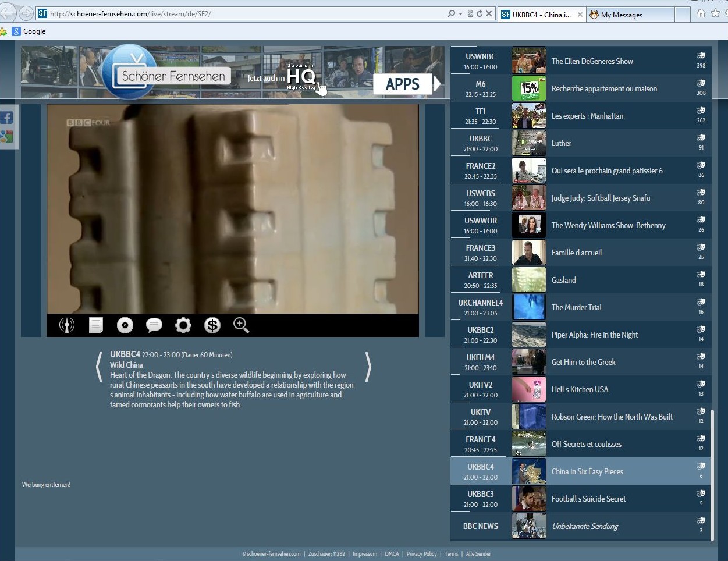Open the Google bookmark in the favorites bar
Image resolution: width=728 pixels, height=561 pixels.
pos(29,31)
